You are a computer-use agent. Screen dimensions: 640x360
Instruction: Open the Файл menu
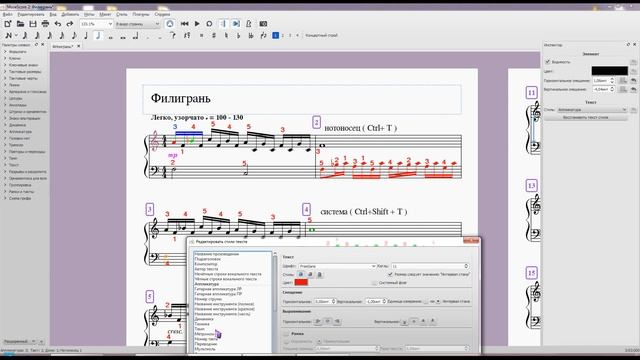tap(7, 14)
